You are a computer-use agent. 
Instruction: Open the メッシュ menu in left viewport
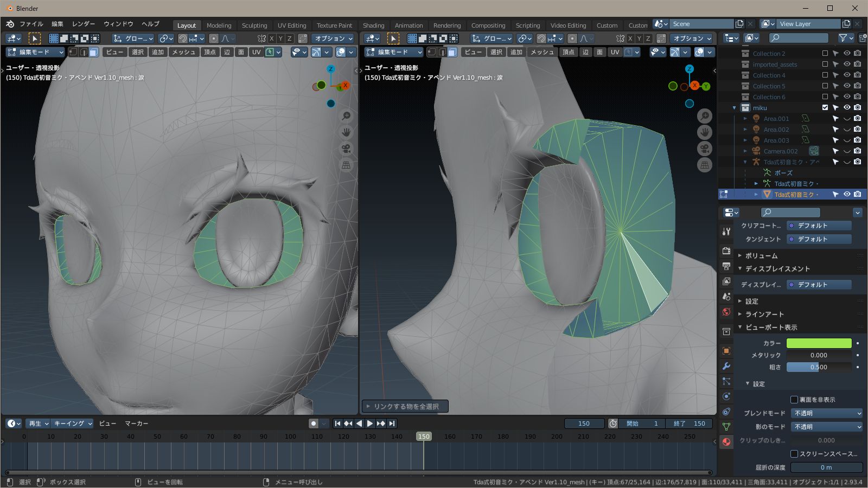pos(183,52)
